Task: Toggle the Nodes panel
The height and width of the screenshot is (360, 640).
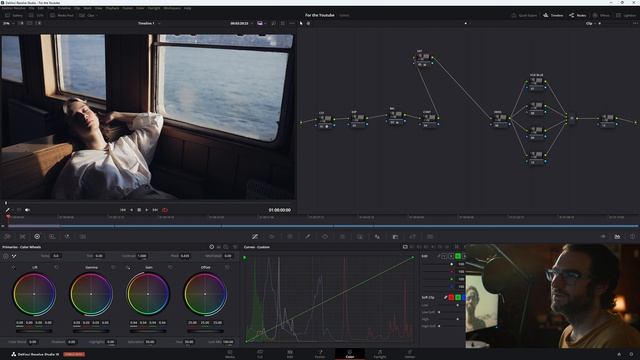Action: [x=578, y=15]
